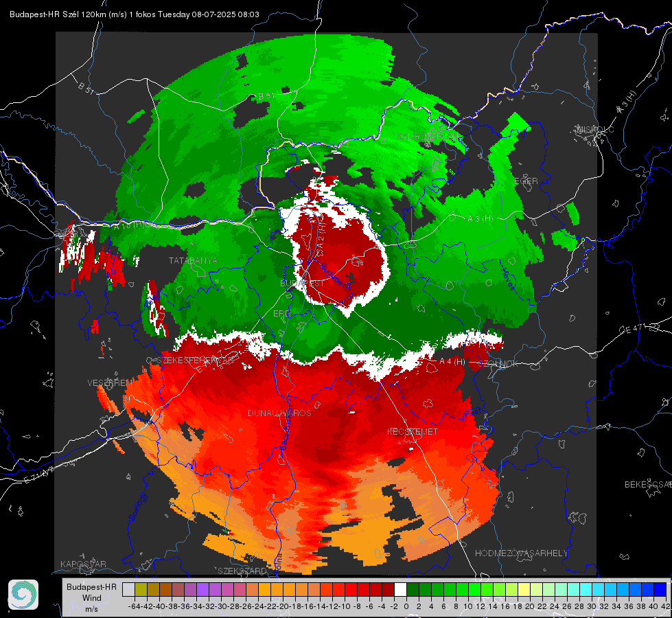Pick the gray swatch at legend's left end
This screenshot has width=672, height=618.
click(x=128, y=589)
